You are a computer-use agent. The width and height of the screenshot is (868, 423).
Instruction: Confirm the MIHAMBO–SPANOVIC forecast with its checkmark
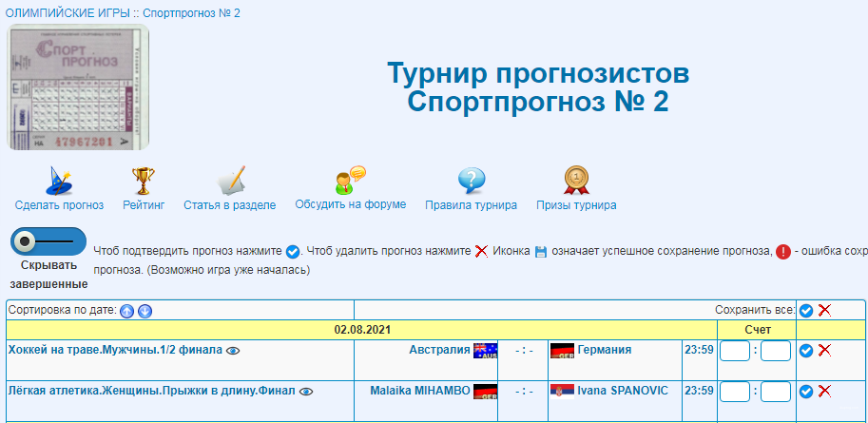(x=806, y=392)
